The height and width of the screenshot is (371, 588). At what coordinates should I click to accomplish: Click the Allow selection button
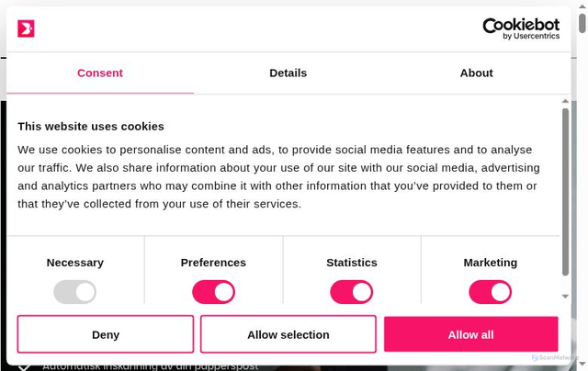tap(288, 334)
